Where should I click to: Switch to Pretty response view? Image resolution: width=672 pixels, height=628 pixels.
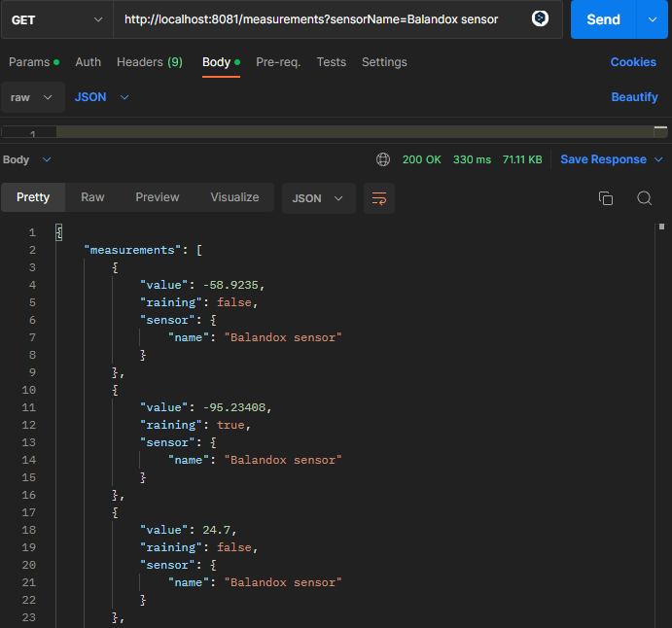pyautogui.click(x=33, y=197)
